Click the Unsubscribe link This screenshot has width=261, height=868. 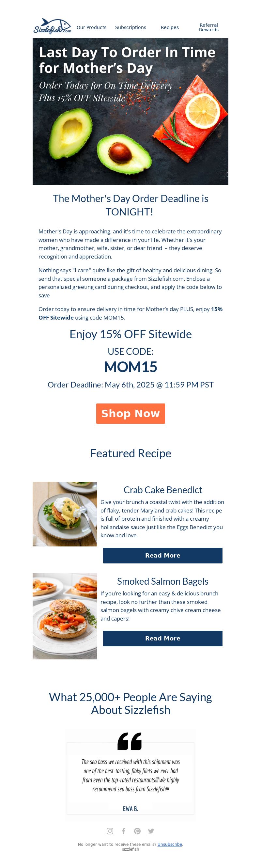pos(170,844)
